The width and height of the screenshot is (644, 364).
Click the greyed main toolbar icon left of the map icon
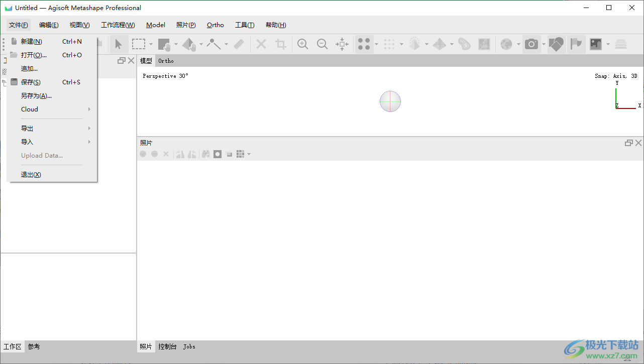coord(465,44)
